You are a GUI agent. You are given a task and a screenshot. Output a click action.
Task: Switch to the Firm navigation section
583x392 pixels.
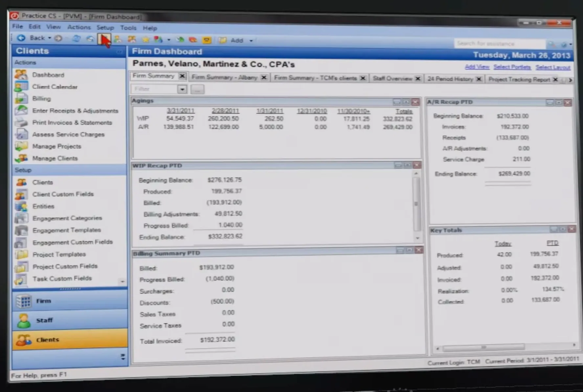pos(70,300)
